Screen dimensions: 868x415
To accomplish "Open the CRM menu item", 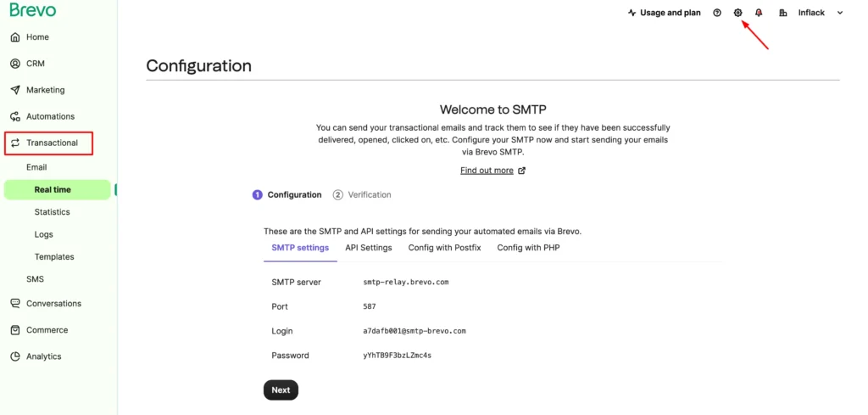I will click(x=36, y=64).
